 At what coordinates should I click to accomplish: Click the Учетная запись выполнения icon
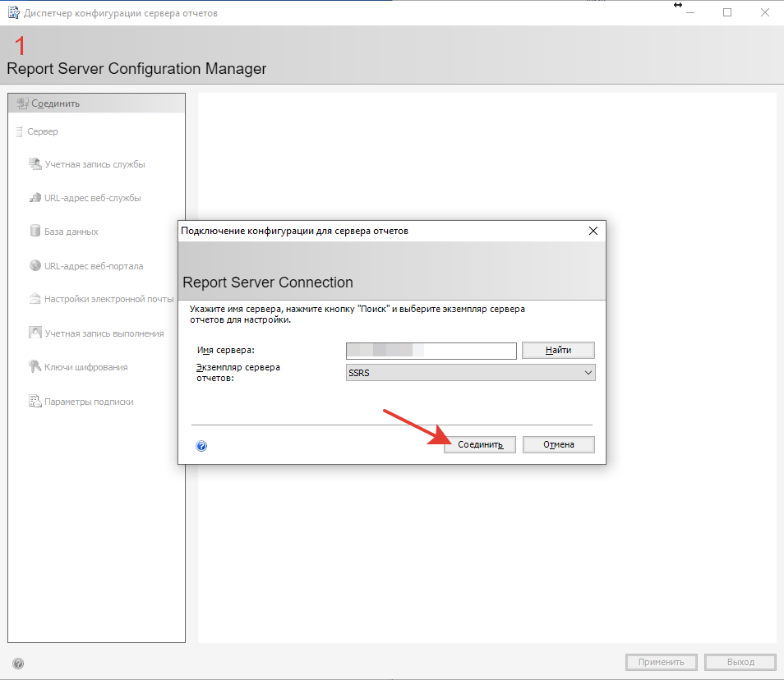(35, 333)
